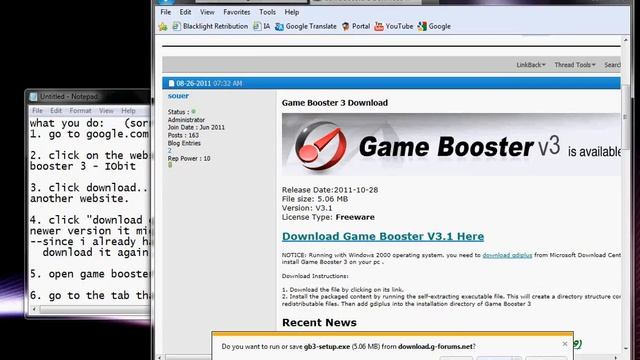Click the browser horizontal scrollbar left arrow
The image size is (640, 360).
[160, 358]
